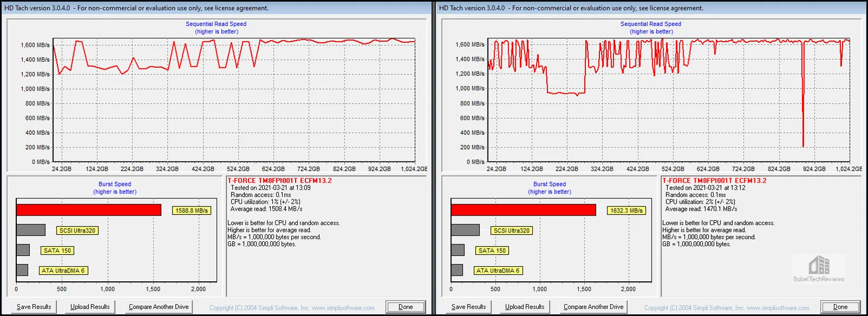Screen dimensions: 868x316
Task: Click Sequential Read Speed title in right window
Action: point(651,24)
